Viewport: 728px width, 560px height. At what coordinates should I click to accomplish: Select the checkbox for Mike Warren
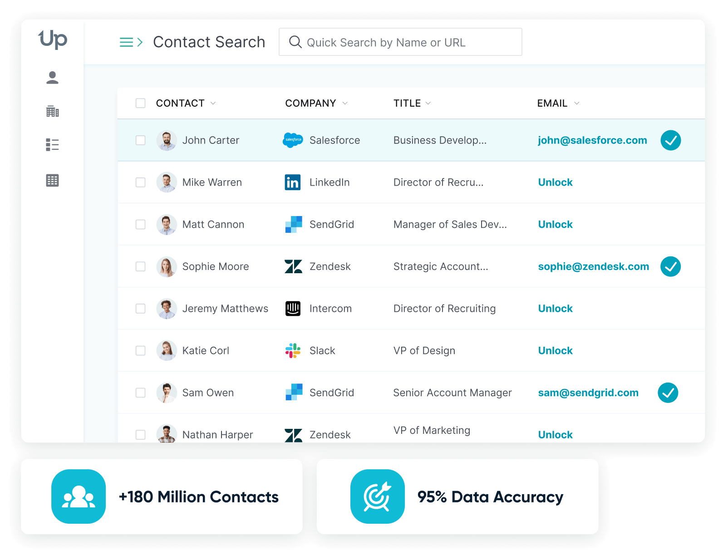(141, 182)
